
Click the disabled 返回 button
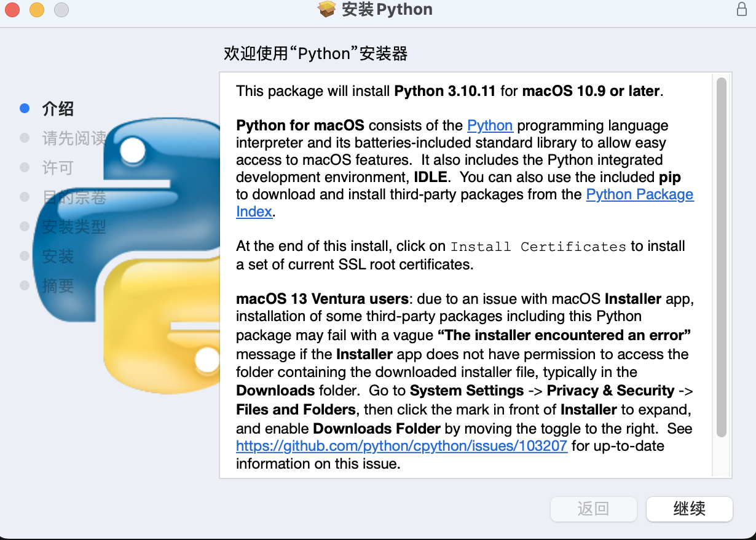coord(593,509)
